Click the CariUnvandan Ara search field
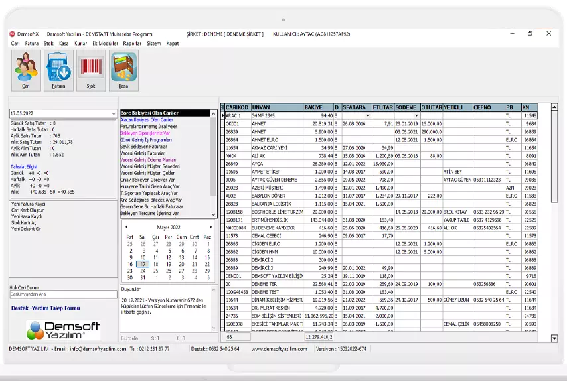The width and height of the screenshot is (567, 392). 62,294
